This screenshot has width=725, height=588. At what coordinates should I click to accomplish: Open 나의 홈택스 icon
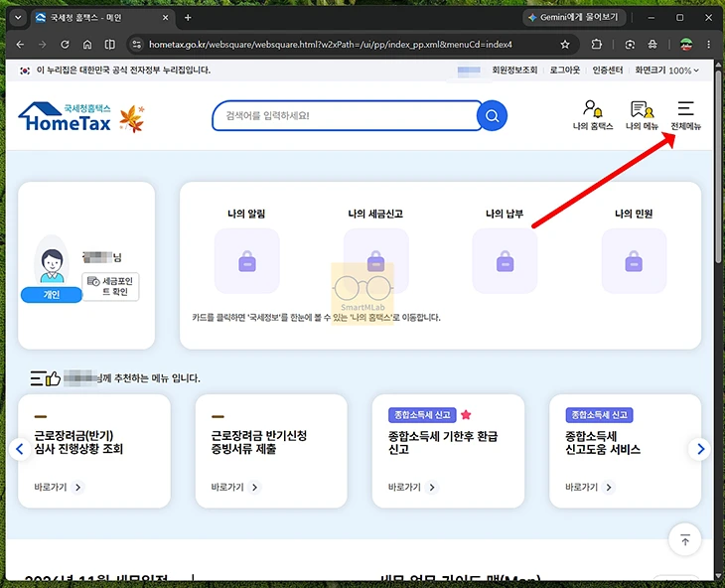593,115
